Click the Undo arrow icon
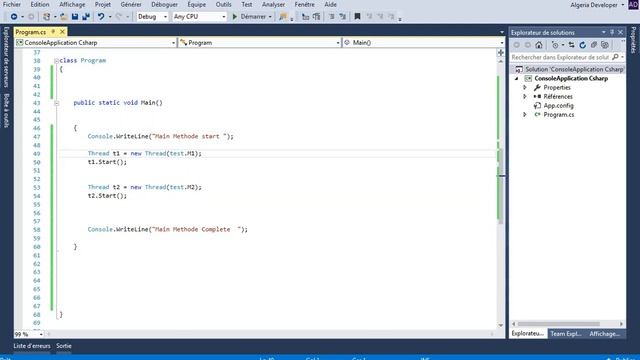Image resolution: width=640 pixels, height=360 pixels. tap(101, 17)
